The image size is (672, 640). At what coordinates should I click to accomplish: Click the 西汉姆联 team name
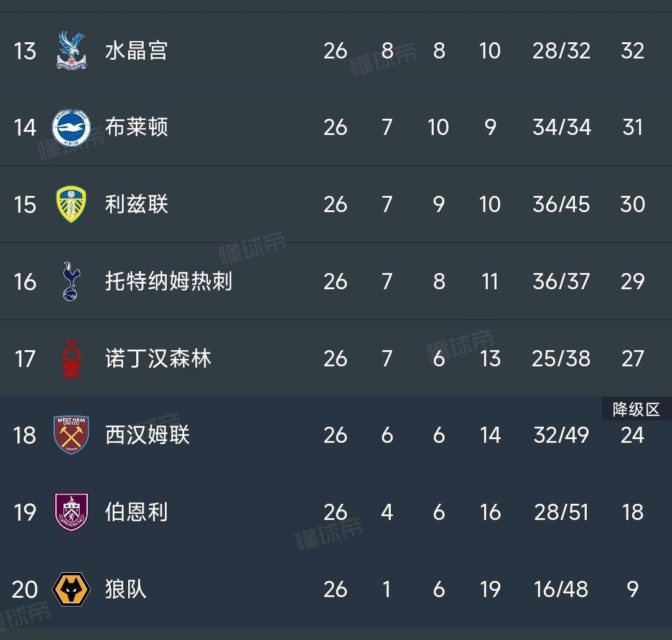(147, 435)
